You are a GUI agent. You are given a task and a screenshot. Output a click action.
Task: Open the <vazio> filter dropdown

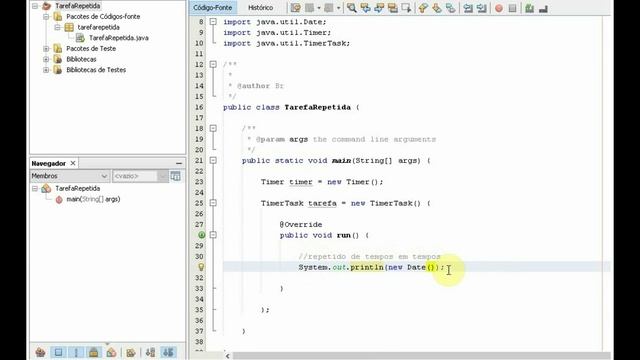click(x=140, y=176)
